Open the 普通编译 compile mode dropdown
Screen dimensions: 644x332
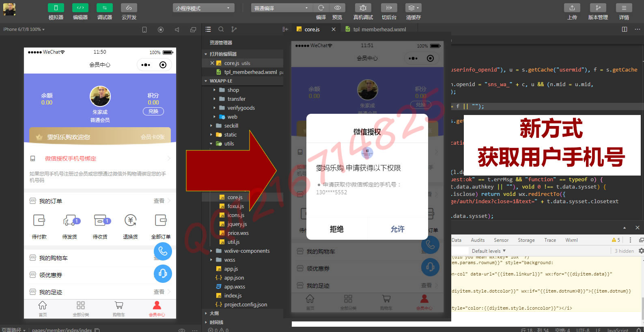(281, 8)
